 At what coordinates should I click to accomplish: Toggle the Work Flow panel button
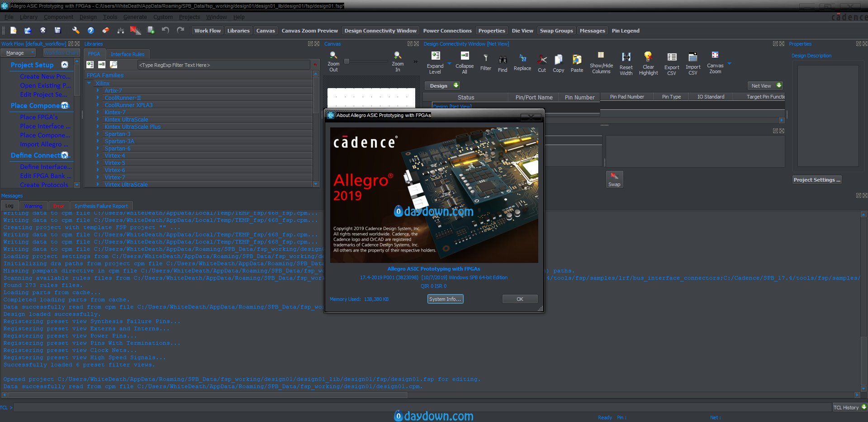208,31
